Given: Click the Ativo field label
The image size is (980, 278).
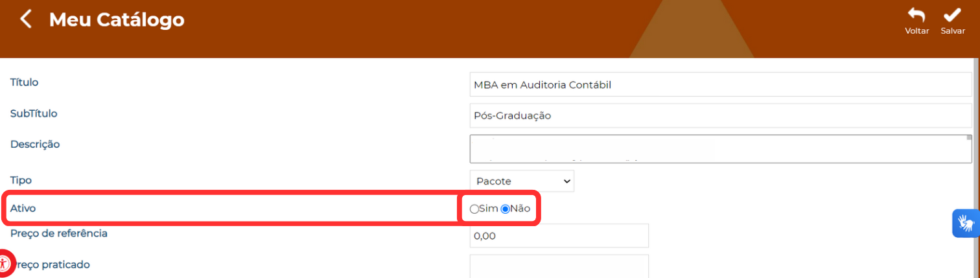Looking at the screenshot, I should pyautogui.click(x=23, y=208).
